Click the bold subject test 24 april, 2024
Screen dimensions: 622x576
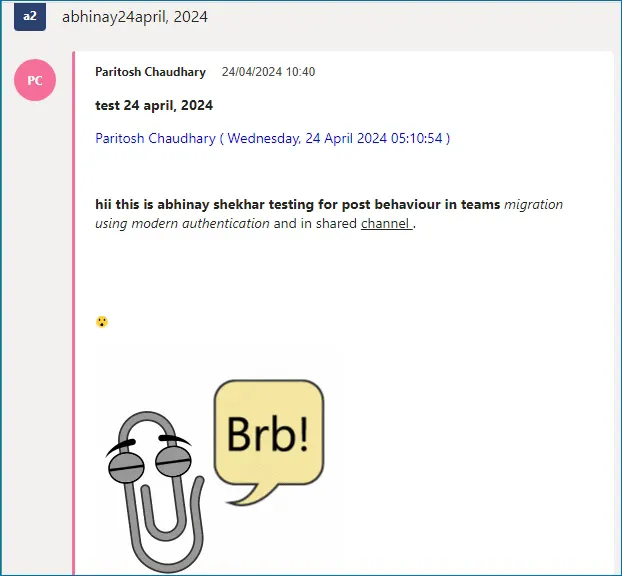(154, 106)
